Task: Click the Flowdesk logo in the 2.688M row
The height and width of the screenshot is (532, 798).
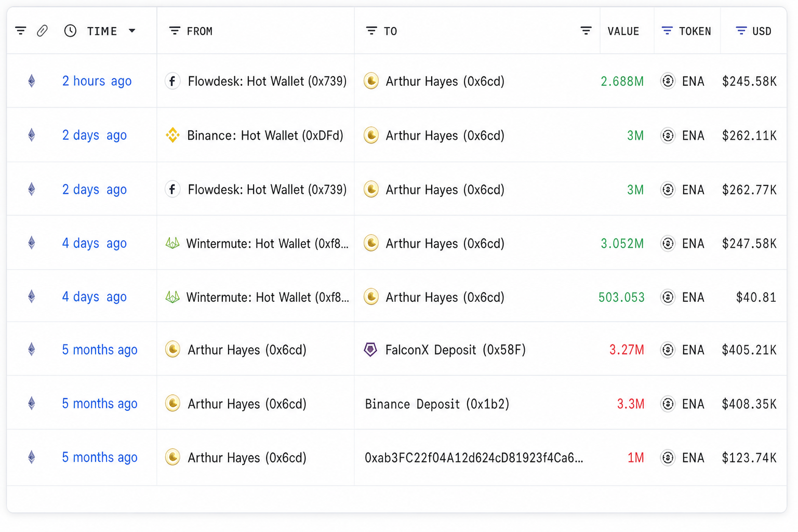Action: pos(172,81)
